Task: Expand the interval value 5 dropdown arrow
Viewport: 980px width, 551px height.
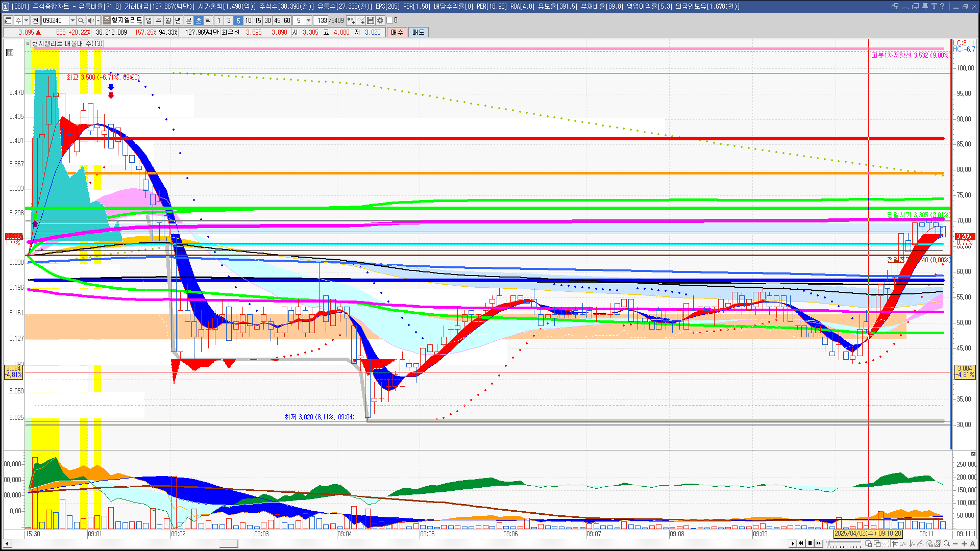Action: point(308,20)
